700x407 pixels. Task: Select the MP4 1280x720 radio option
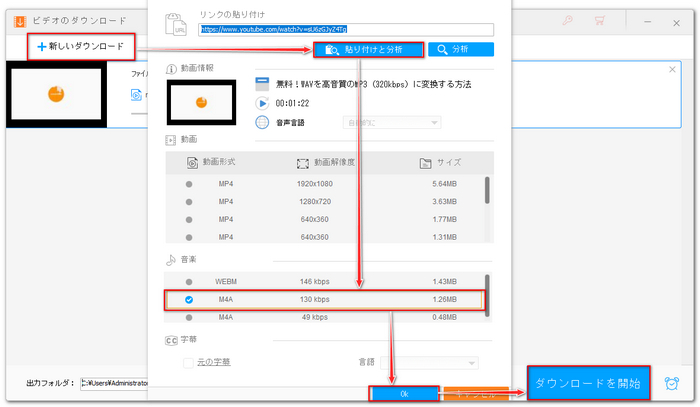pyautogui.click(x=189, y=202)
